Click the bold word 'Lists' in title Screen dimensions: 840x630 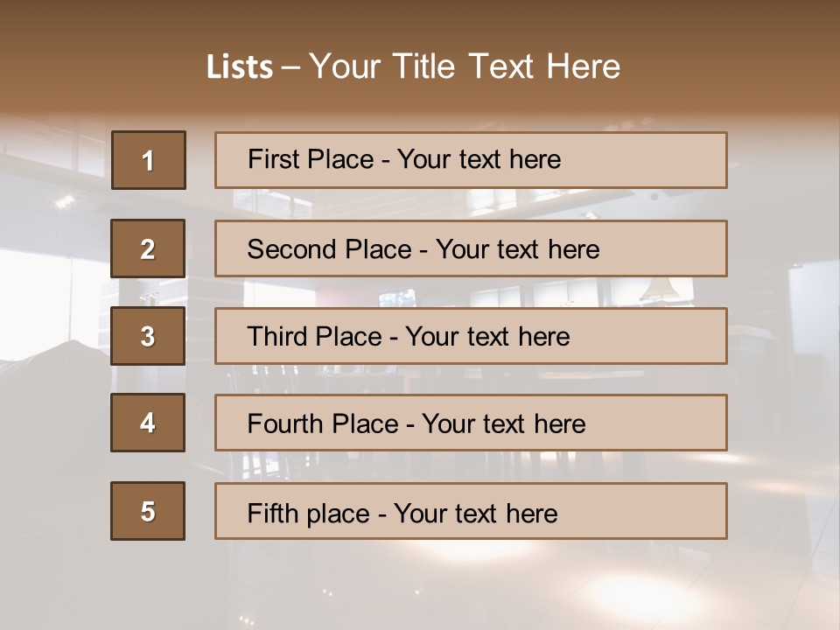click(240, 66)
